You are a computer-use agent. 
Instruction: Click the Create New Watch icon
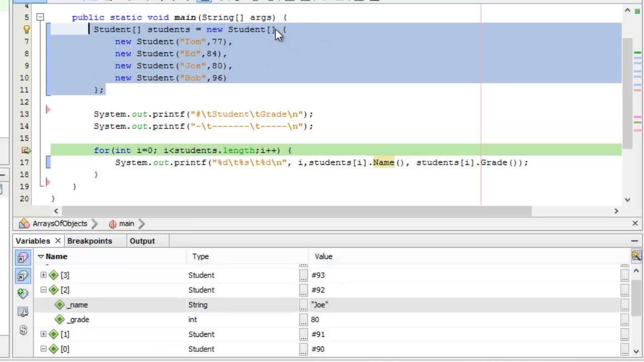click(x=23, y=293)
